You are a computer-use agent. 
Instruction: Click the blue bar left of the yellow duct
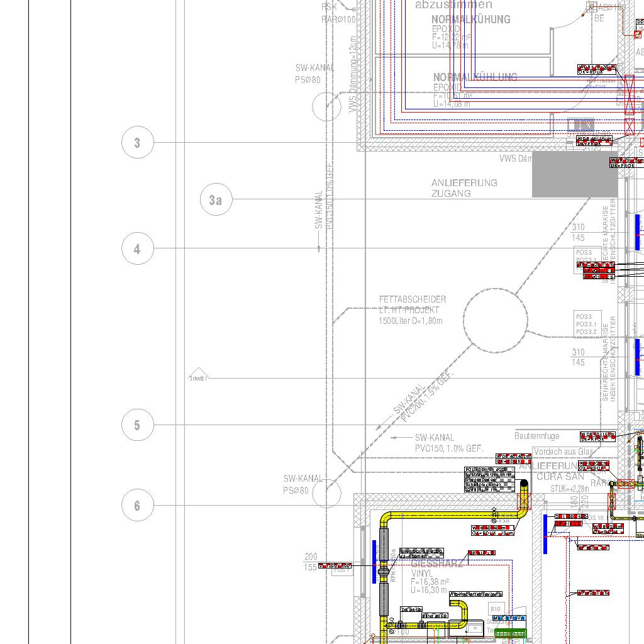point(374,560)
